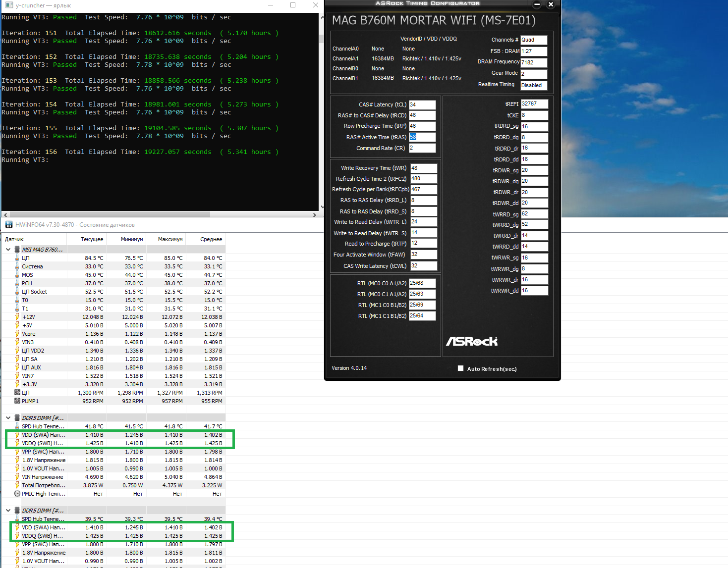Click the Row Precharge Time (tRP) field

[x=422, y=126]
